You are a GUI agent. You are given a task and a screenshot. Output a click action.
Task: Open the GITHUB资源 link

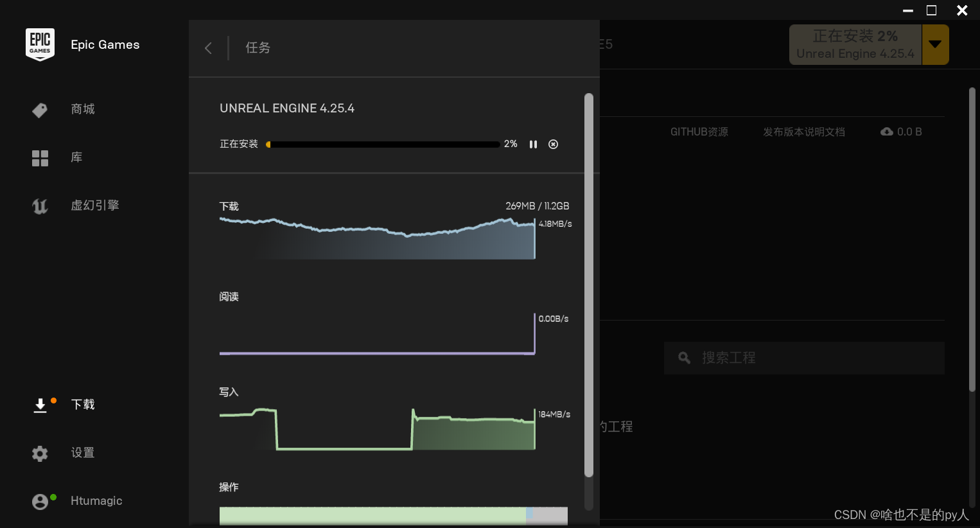coord(699,132)
